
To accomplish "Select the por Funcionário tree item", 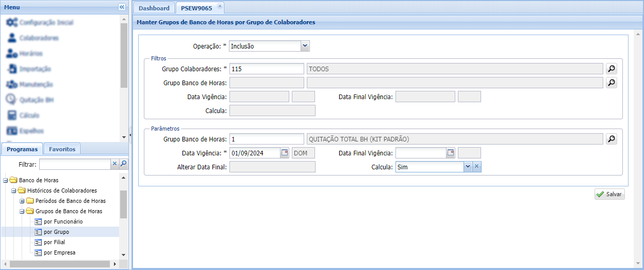I will (63, 221).
